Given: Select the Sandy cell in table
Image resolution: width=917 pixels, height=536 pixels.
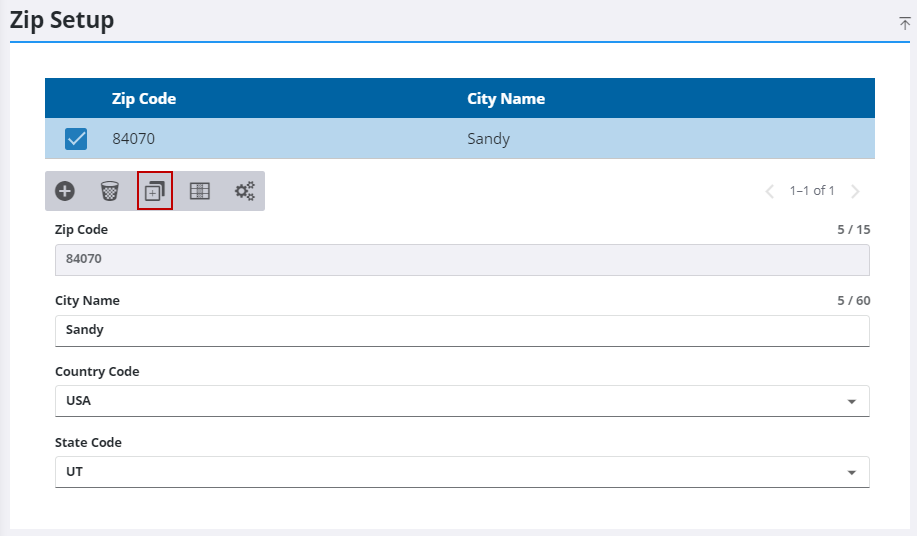Looking at the screenshot, I should click(x=489, y=139).
